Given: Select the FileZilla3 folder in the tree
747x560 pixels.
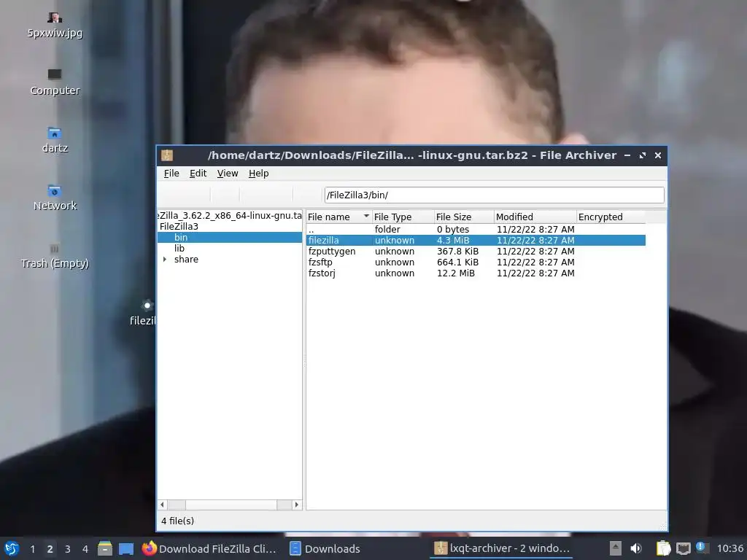Looking at the screenshot, I should click(179, 226).
